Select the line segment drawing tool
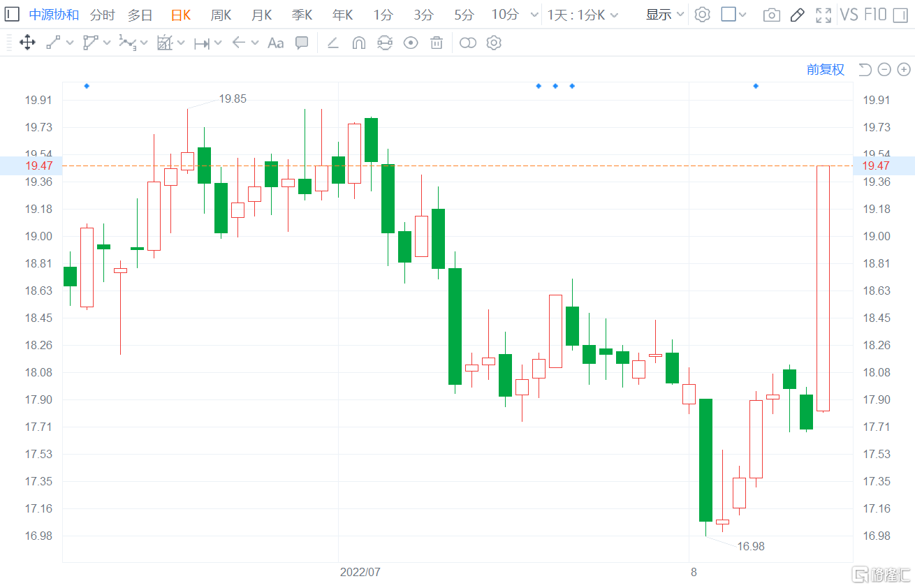 pos(53,43)
